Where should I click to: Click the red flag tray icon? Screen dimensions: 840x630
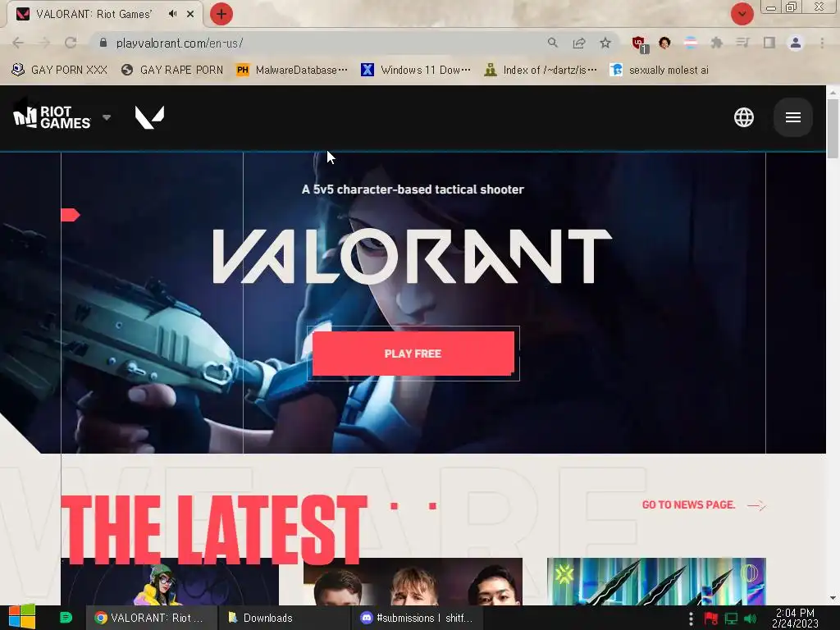711,619
